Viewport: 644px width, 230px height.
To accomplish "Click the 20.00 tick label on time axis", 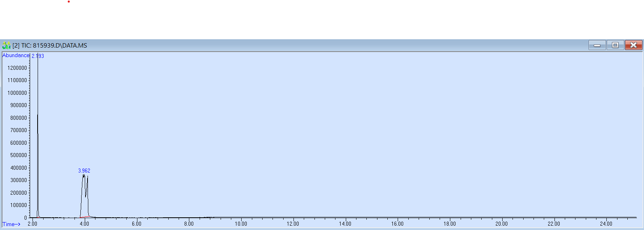I will [x=501, y=224].
